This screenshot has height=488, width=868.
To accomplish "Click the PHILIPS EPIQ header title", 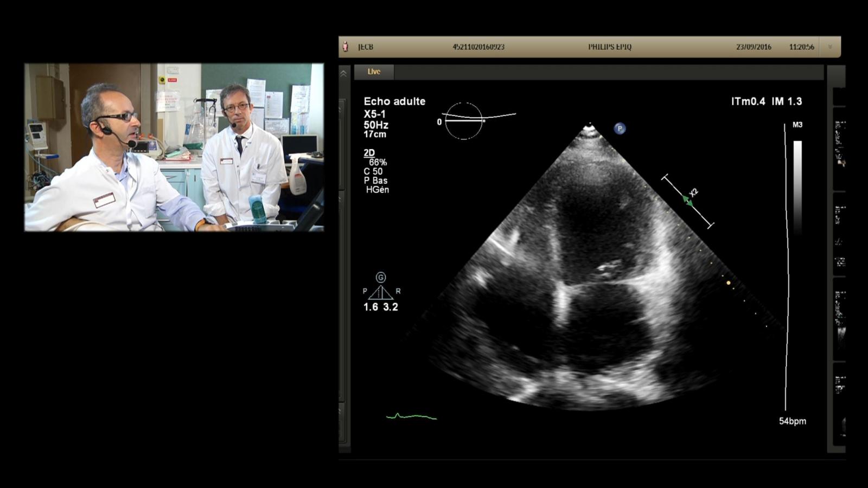I will click(x=610, y=47).
